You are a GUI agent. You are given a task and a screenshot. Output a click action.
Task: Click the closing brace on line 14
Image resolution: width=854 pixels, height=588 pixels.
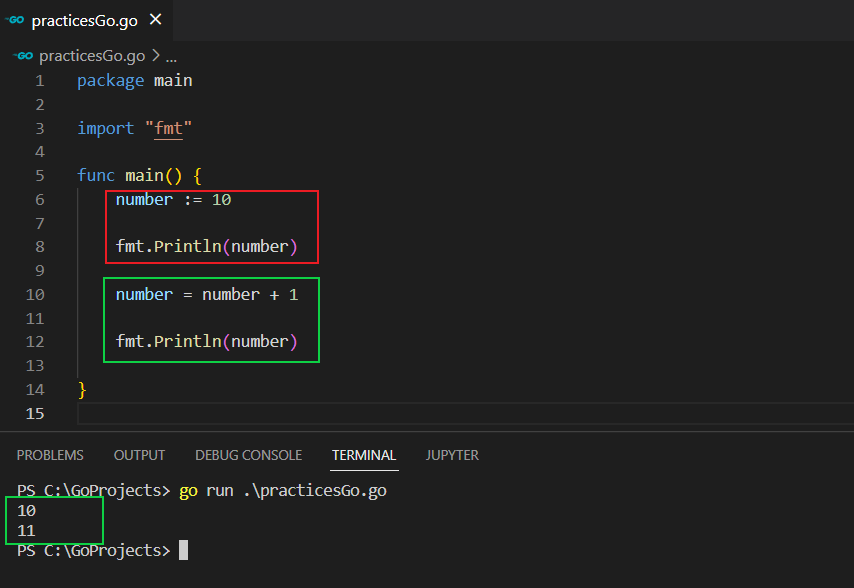(x=82, y=389)
